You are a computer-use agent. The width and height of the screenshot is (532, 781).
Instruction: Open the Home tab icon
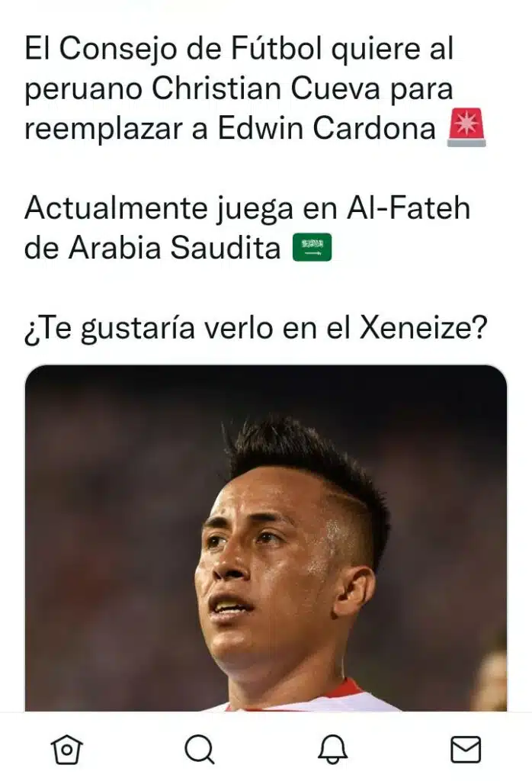66,749
